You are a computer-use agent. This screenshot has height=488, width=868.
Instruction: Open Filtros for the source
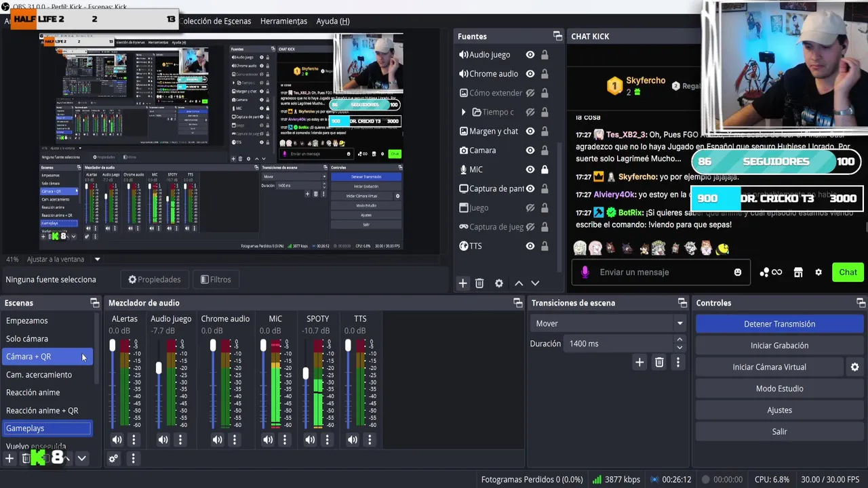point(216,279)
